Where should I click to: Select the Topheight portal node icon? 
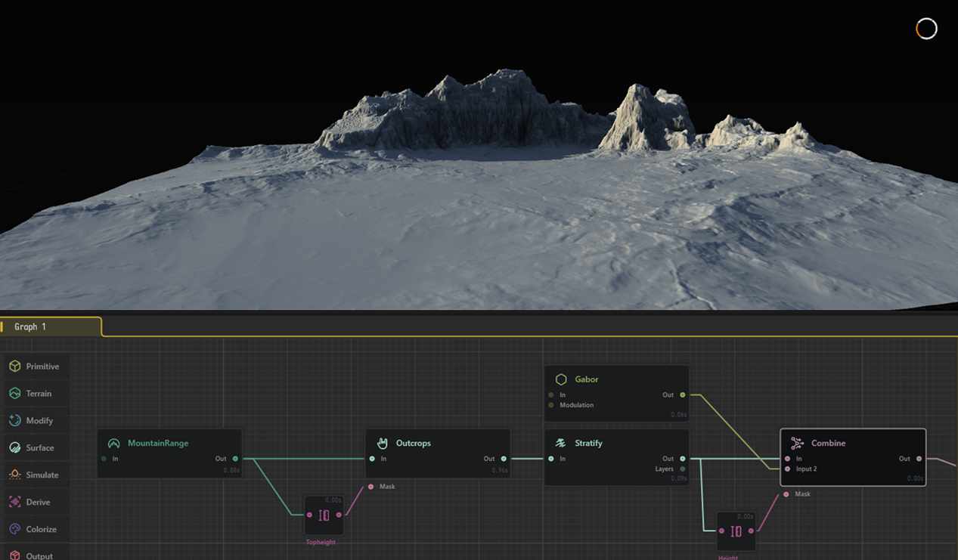[324, 515]
